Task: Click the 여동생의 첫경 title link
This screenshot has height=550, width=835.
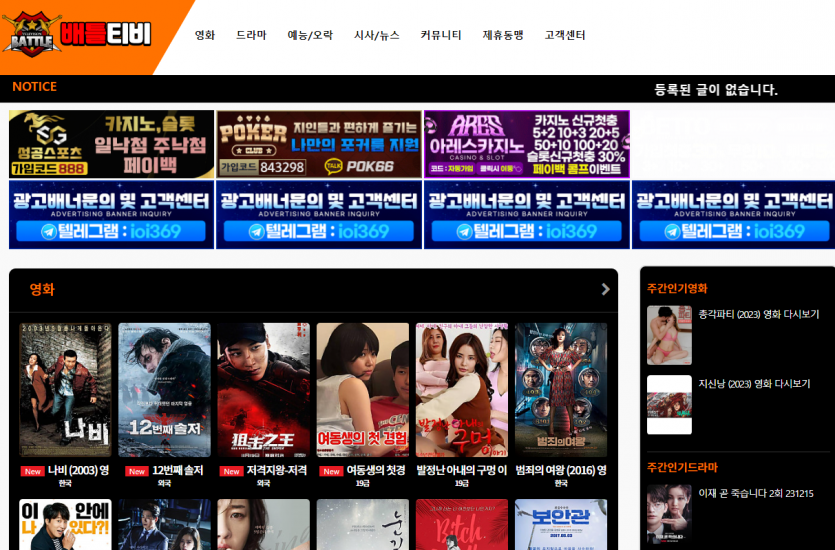Action: tap(376, 470)
